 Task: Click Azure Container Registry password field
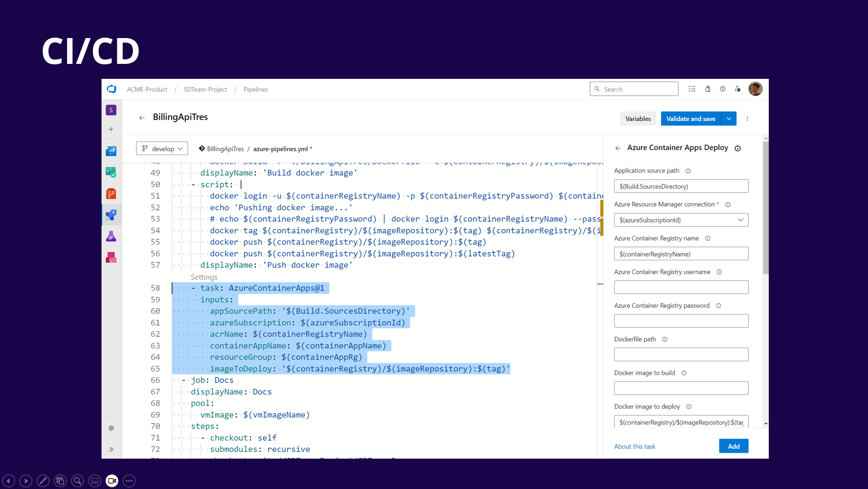[x=681, y=321]
